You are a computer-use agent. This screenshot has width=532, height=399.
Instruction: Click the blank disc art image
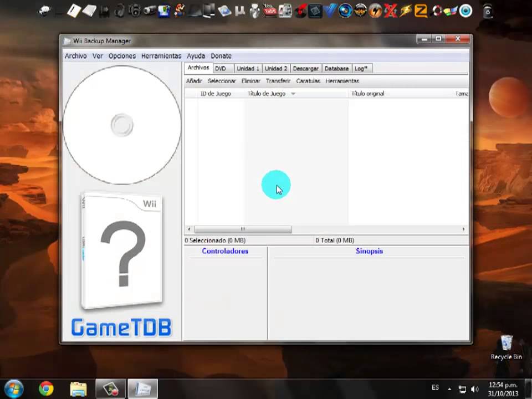coord(122,125)
